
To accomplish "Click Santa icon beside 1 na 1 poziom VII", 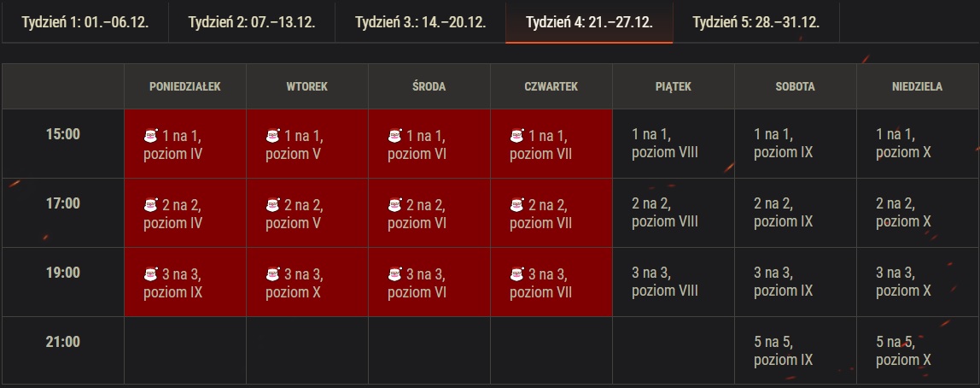I will tap(516, 135).
